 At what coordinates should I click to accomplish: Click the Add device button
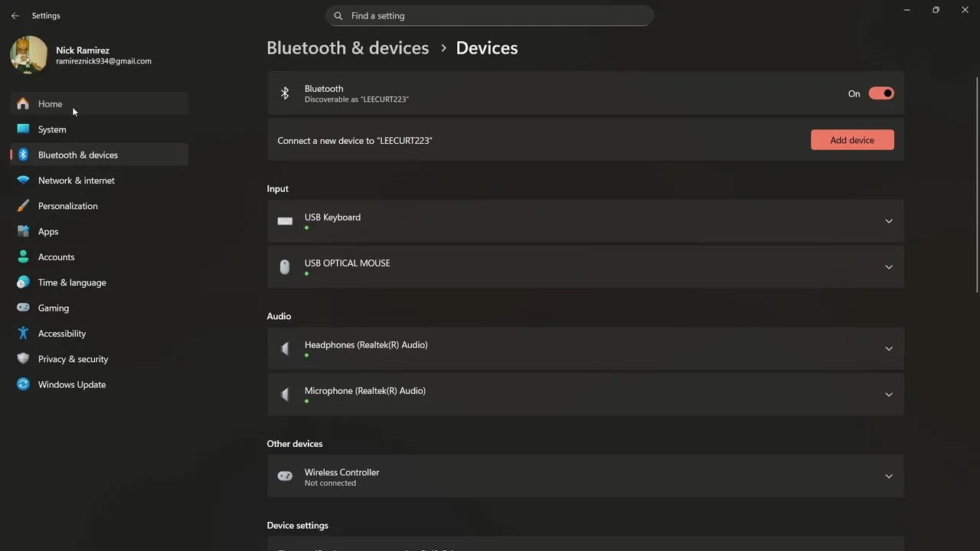852,140
